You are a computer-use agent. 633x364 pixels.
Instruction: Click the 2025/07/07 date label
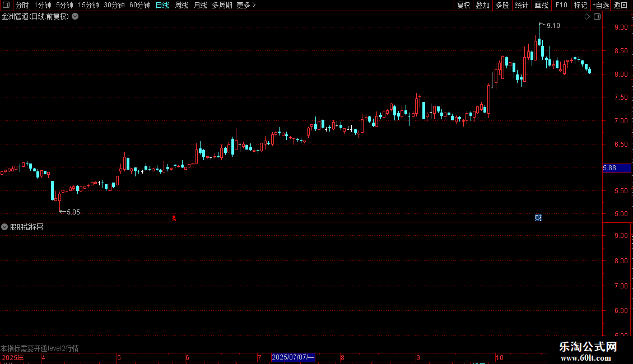[293, 357]
